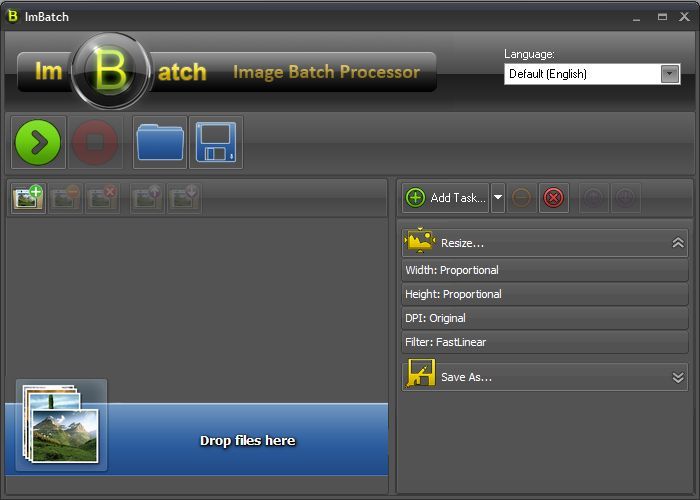The width and height of the screenshot is (700, 500).
Task: Select the Width: Proportional setting
Action: (x=544, y=270)
